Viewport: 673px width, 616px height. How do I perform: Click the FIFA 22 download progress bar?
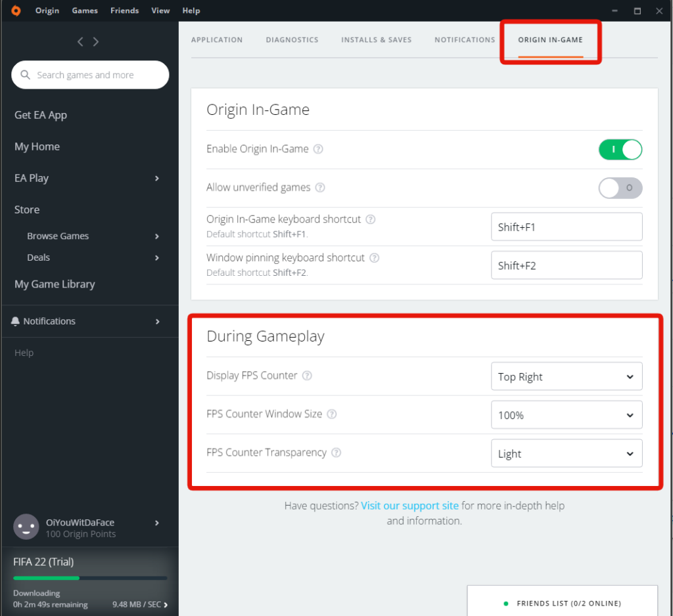click(x=90, y=579)
